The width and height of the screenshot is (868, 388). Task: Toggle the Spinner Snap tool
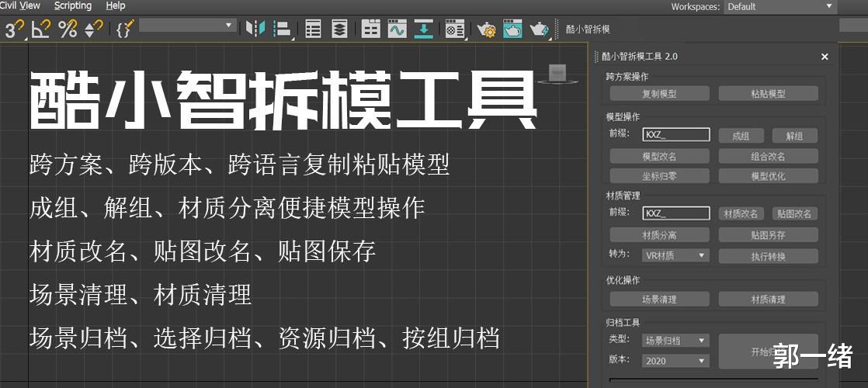point(93,29)
